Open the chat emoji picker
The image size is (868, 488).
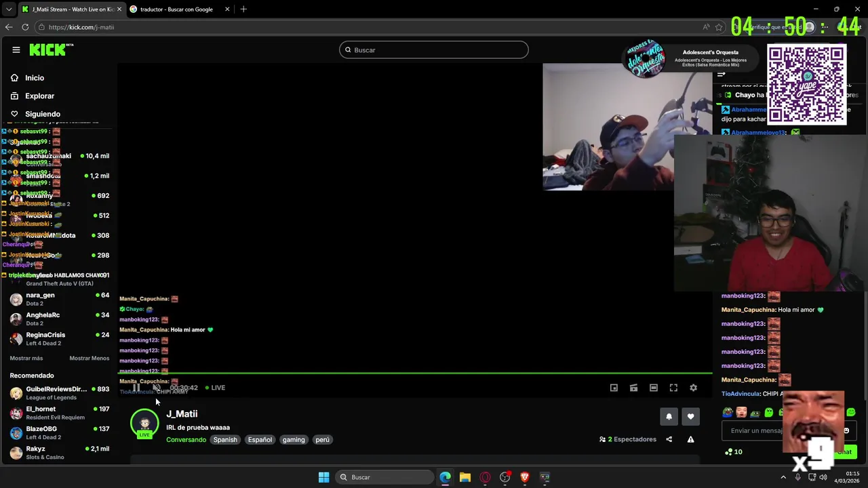(x=846, y=430)
